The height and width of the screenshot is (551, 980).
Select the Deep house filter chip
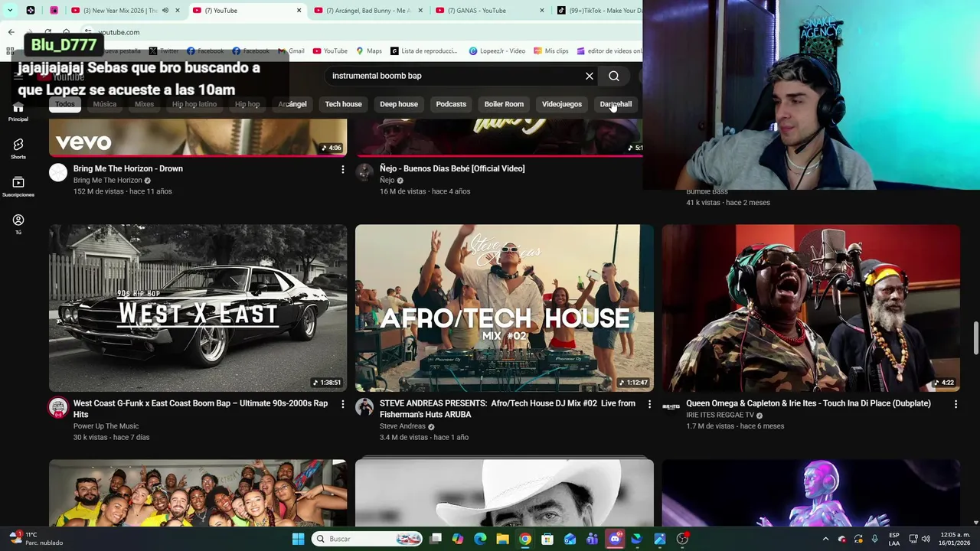(x=399, y=104)
